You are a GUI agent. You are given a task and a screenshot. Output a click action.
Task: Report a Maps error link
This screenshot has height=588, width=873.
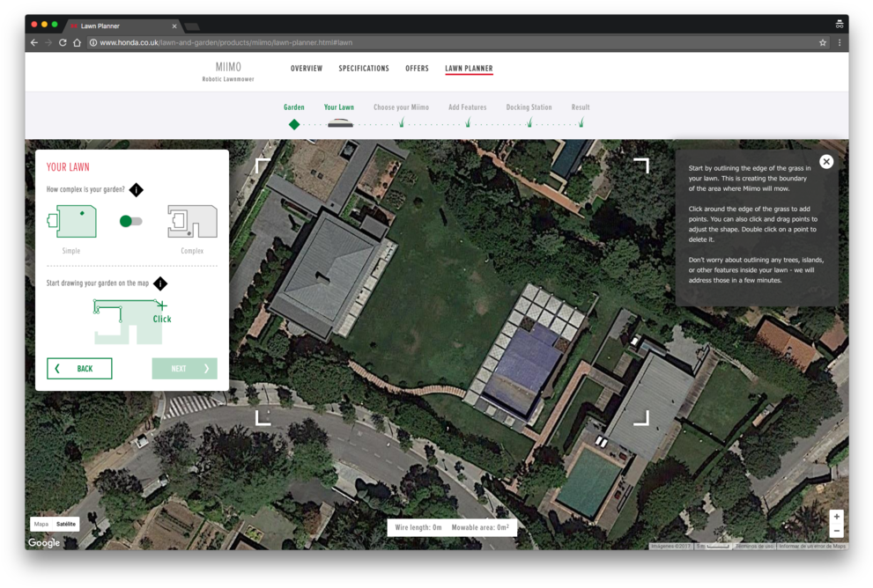point(812,547)
